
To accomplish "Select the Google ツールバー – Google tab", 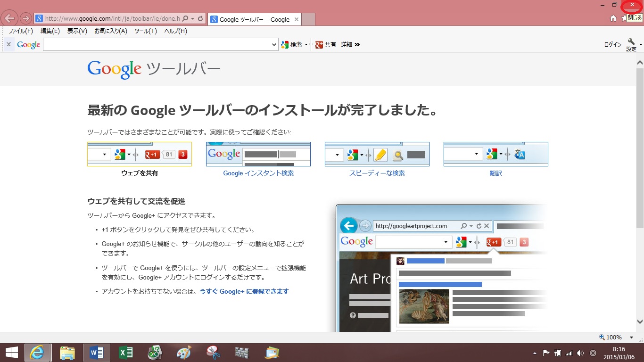I will pos(254,19).
